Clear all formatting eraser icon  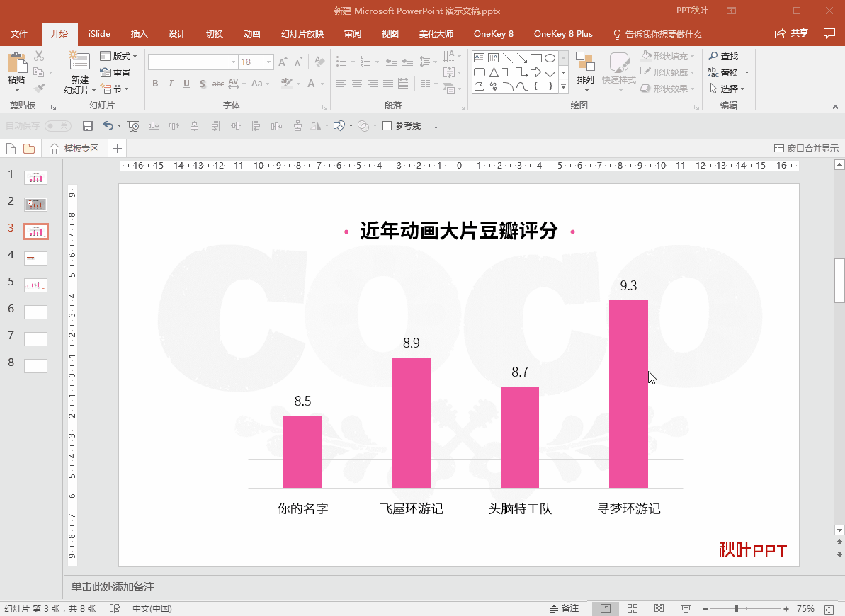319,62
